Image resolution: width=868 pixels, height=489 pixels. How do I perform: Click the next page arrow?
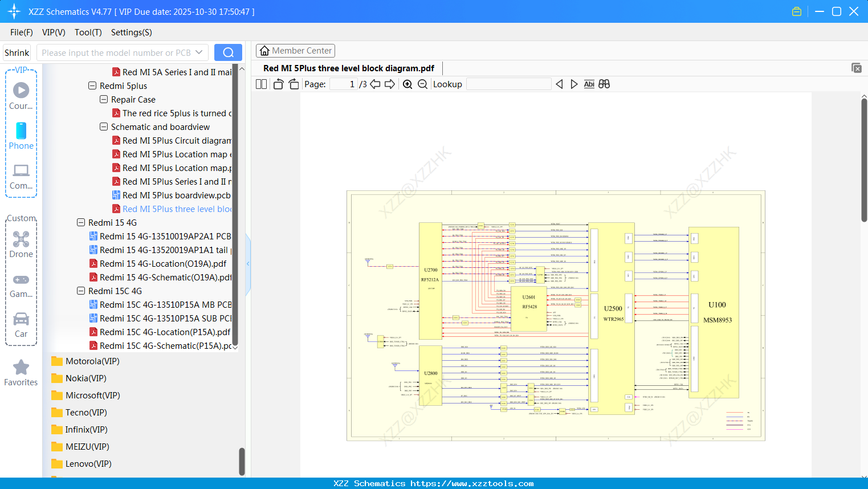click(x=390, y=84)
